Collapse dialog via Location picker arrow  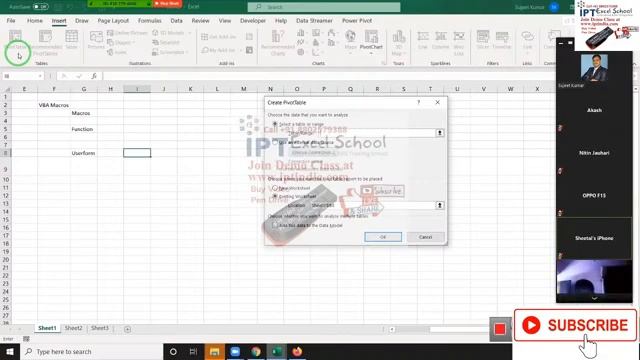[x=440, y=205]
